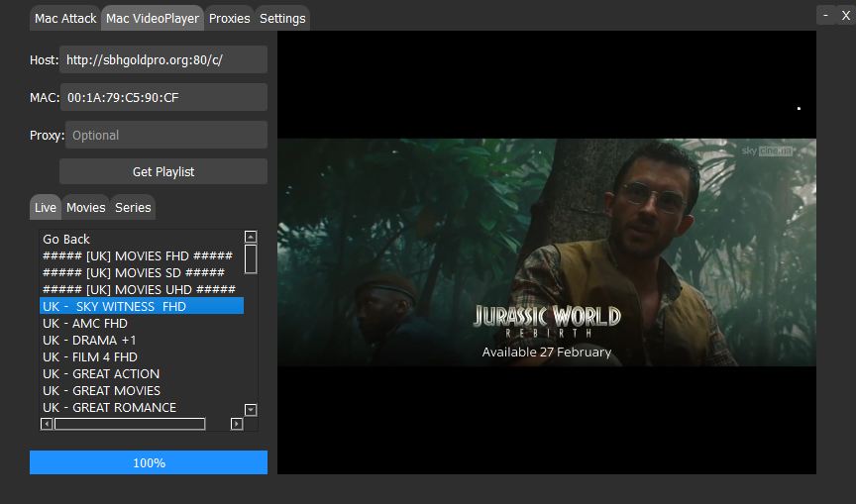This screenshot has height=504, width=856.
Task: Select UK - GREAT ROMANCE channel
Action: (x=142, y=407)
